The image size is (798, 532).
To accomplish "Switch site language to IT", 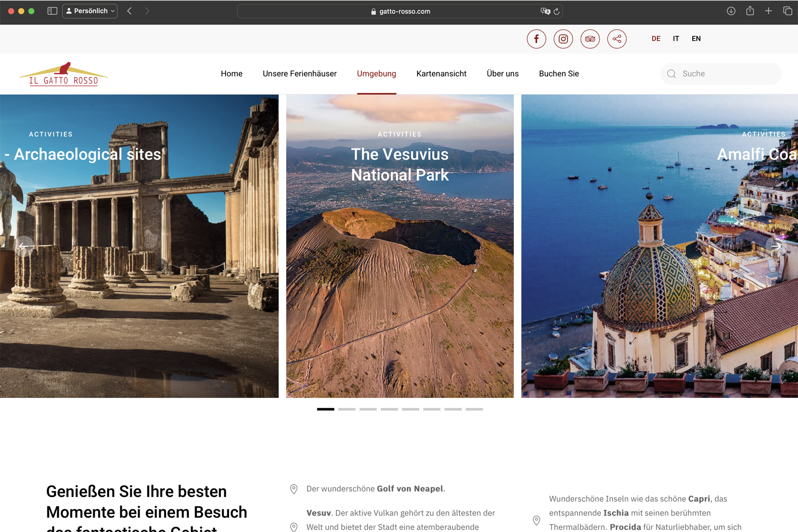I will point(676,39).
